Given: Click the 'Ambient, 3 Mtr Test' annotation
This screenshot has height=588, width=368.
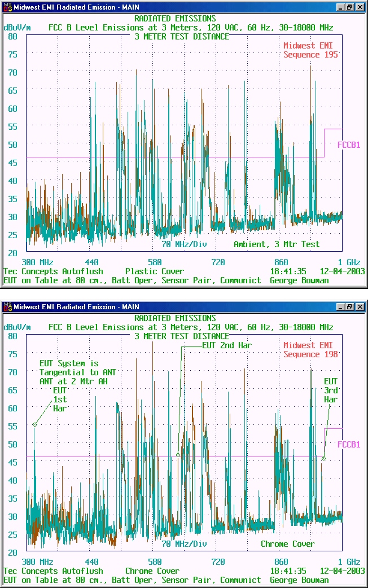Looking at the screenshot, I should [x=277, y=244].
